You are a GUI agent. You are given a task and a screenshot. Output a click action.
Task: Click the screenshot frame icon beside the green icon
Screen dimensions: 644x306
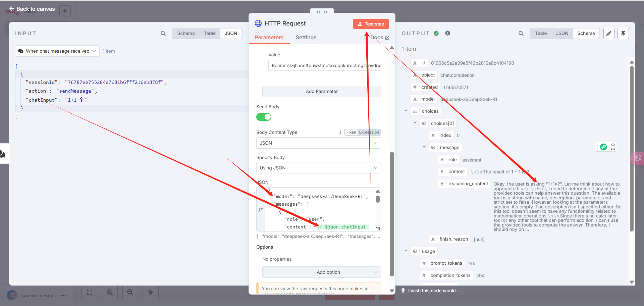[x=613, y=147]
